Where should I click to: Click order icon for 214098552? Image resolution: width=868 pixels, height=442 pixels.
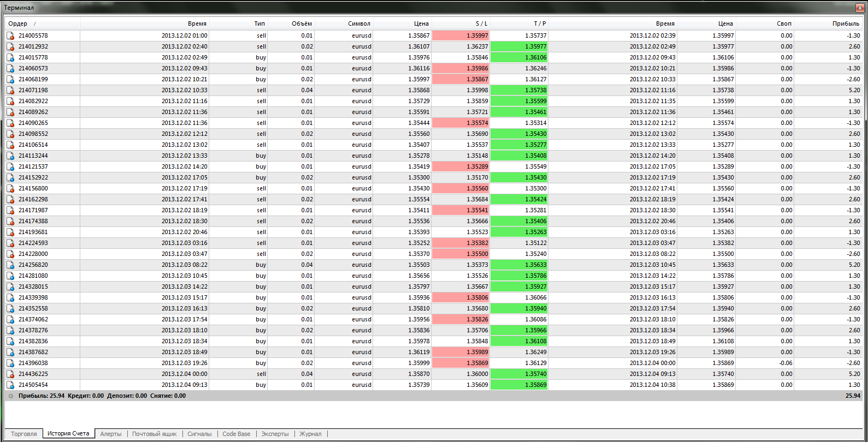(x=10, y=134)
